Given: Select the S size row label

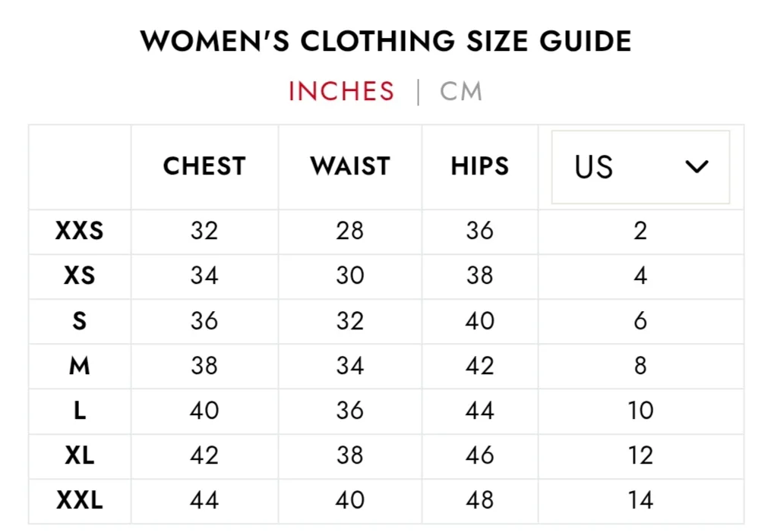Looking at the screenshot, I should click(x=80, y=321).
